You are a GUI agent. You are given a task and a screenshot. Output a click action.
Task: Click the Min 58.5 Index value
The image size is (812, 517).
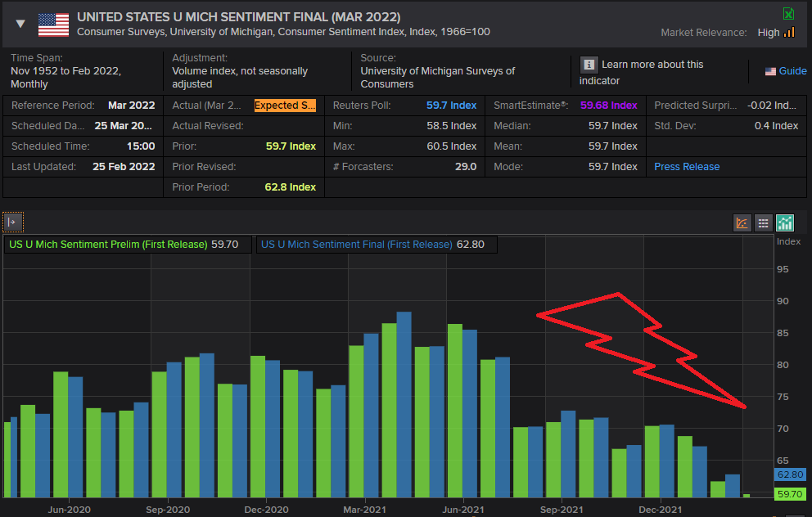click(x=452, y=126)
